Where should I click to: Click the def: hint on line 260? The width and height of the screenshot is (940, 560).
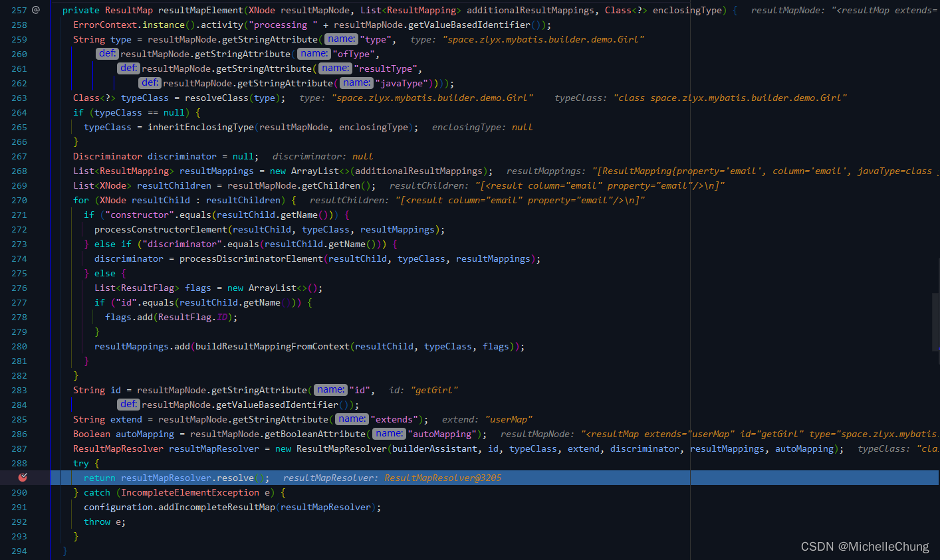107,54
